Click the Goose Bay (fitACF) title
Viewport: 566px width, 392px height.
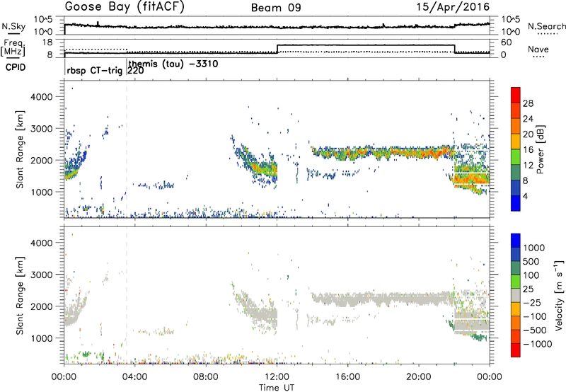point(125,7)
